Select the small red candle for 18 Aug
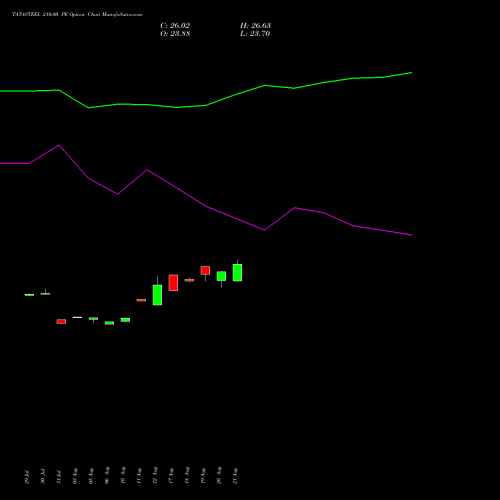This screenshot has height=500, width=500. tap(189, 280)
